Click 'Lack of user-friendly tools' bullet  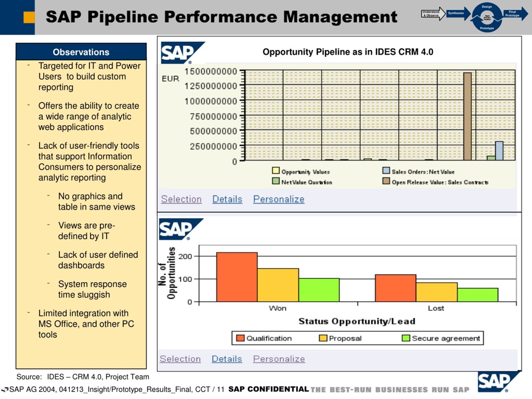[90, 162]
